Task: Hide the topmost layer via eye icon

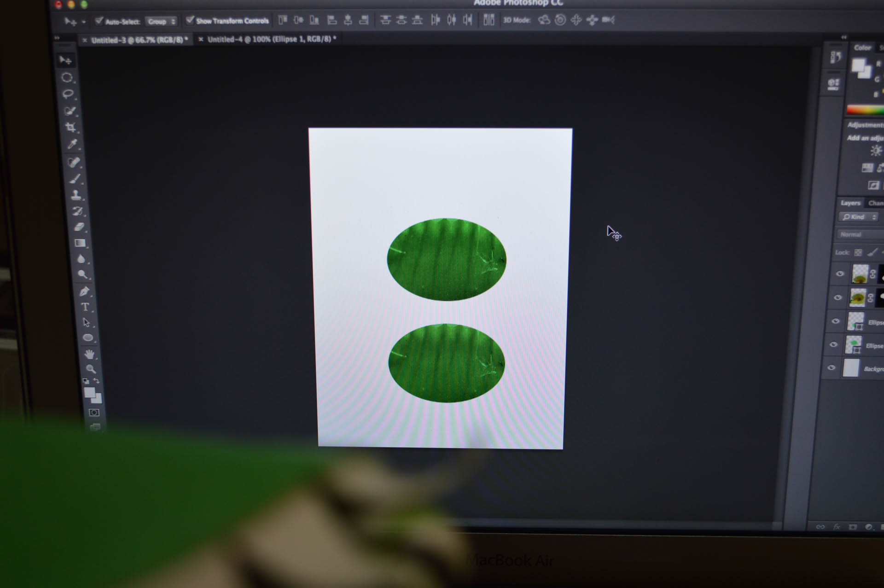Action: tap(840, 274)
